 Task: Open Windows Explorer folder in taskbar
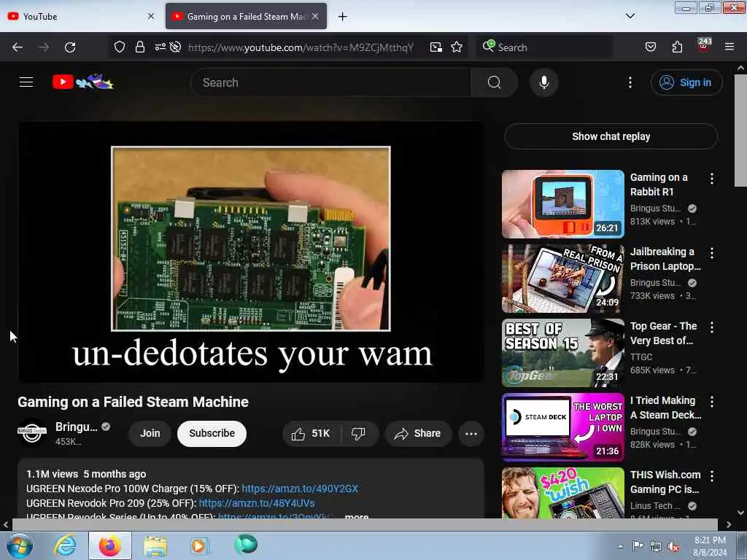pos(155,546)
